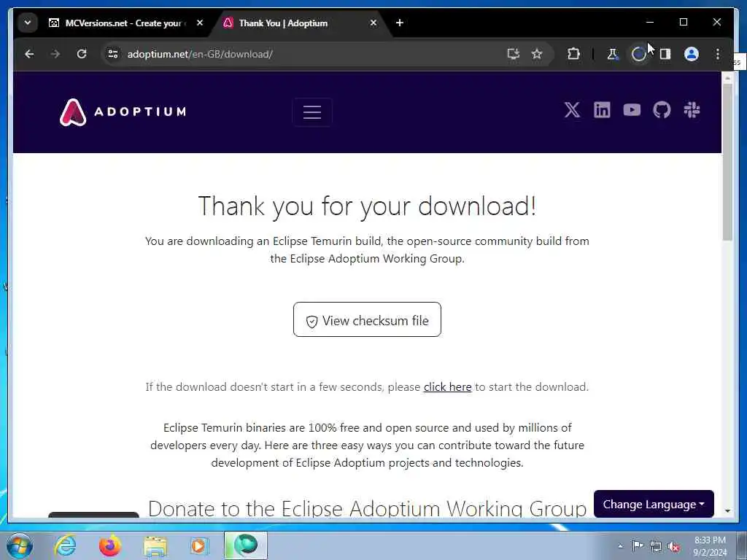This screenshot has height=560, width=747.
Task: View site information icon in address bar
Action: 113,54
